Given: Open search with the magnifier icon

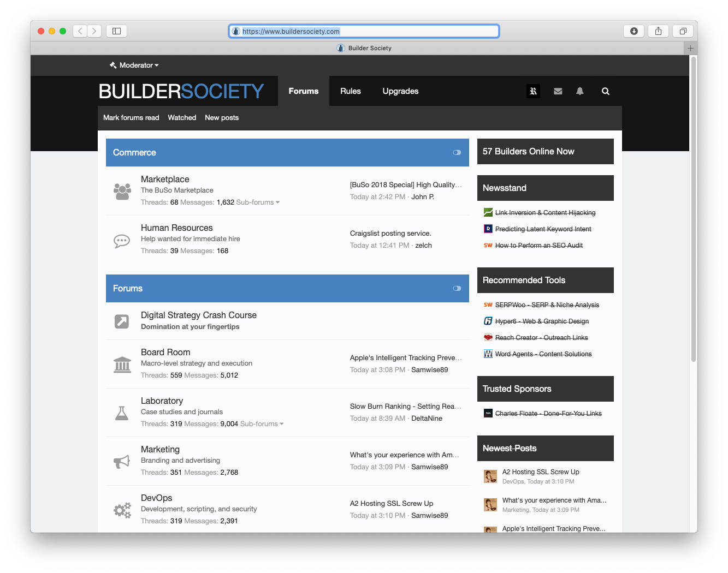Looking at the screenshot, I should [x=606, y=91].
